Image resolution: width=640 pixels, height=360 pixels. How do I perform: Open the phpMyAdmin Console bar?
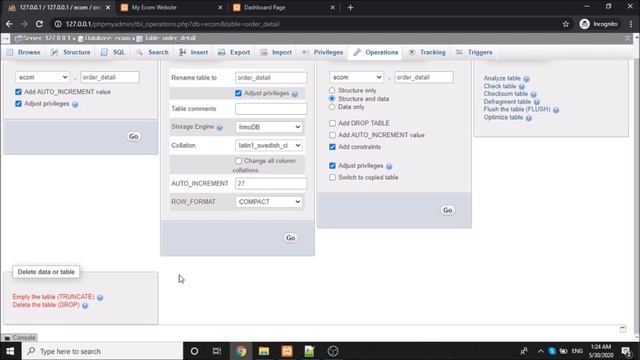(x=20, y=338)
